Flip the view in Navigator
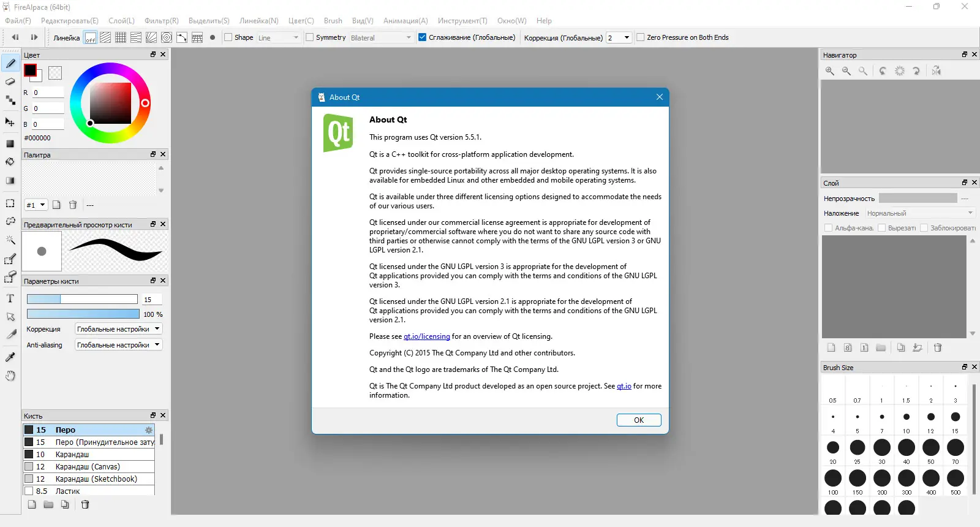This screenshot has height=527, width=980. click(937, 71)
